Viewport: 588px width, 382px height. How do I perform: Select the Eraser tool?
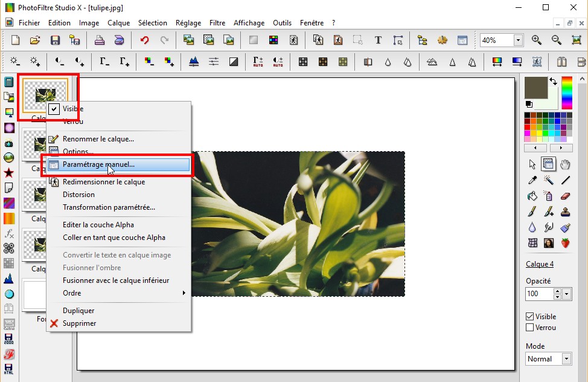point(566,196)
